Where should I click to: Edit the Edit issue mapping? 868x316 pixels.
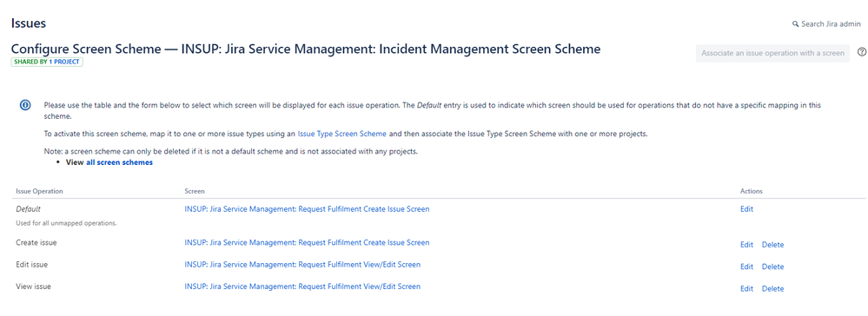click(x=746, y=267)
